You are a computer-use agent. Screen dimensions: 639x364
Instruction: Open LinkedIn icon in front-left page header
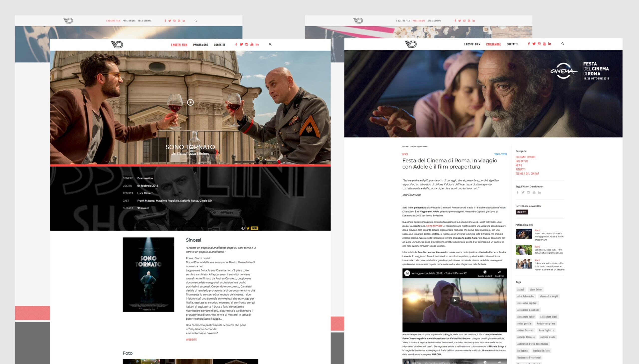(x=257, y=44)
